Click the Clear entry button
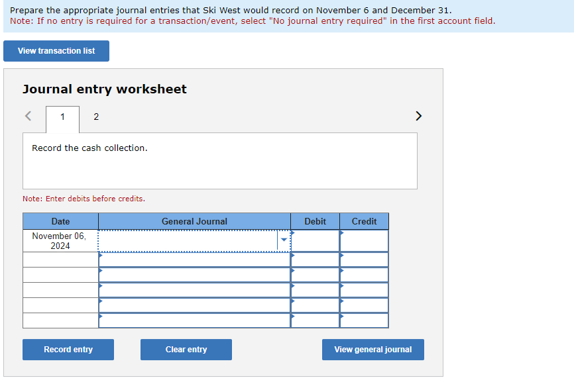The height and width of the screenshot is (392, 574). 186,350
